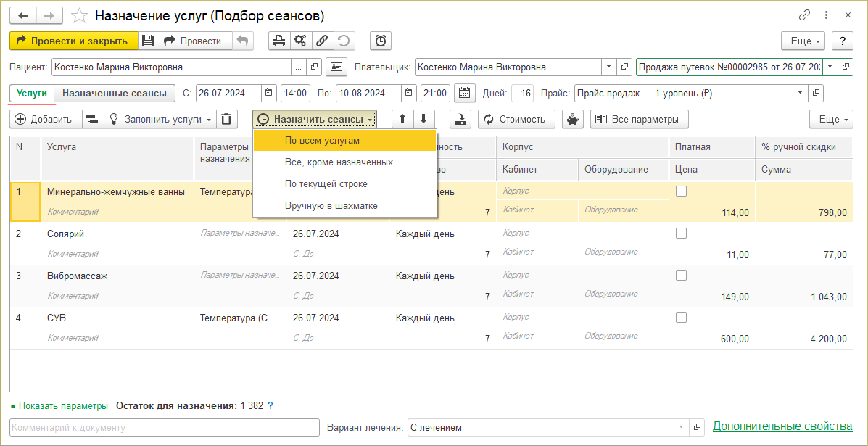This screenshot has width=868, height=446.
Task: Open price list via its open-form icon
Action: (816, 93)
